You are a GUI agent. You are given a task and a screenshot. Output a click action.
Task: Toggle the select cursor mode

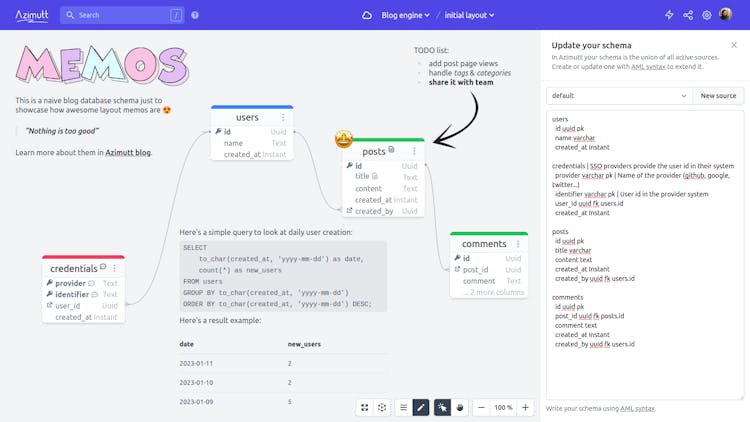pyautogui.click(x=442, y=408)
